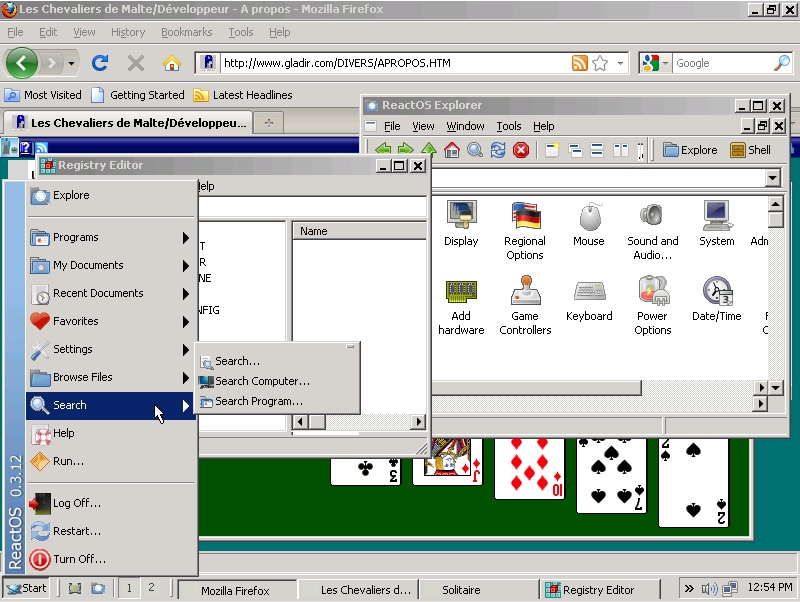Click the Explore button in Explorer toolbar
The height and width of the screenshot is (602, 800).
pos(690,150)
